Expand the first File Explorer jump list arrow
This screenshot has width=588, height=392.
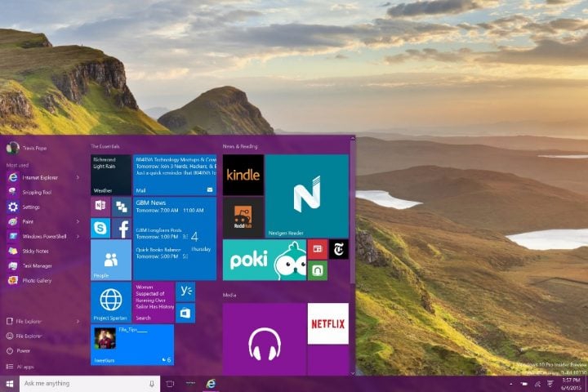click(78, 322)
